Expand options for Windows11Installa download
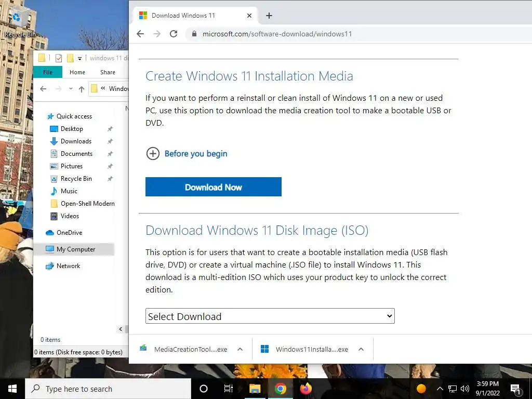The image size is (532, 399). click(x=361, y=349)
